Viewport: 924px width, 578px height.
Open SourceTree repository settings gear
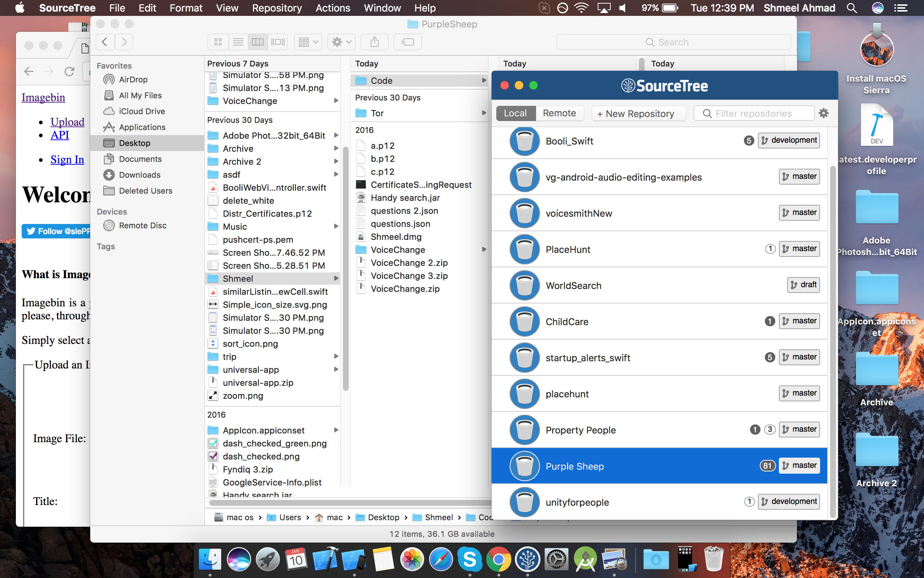(x=824, y=113)
